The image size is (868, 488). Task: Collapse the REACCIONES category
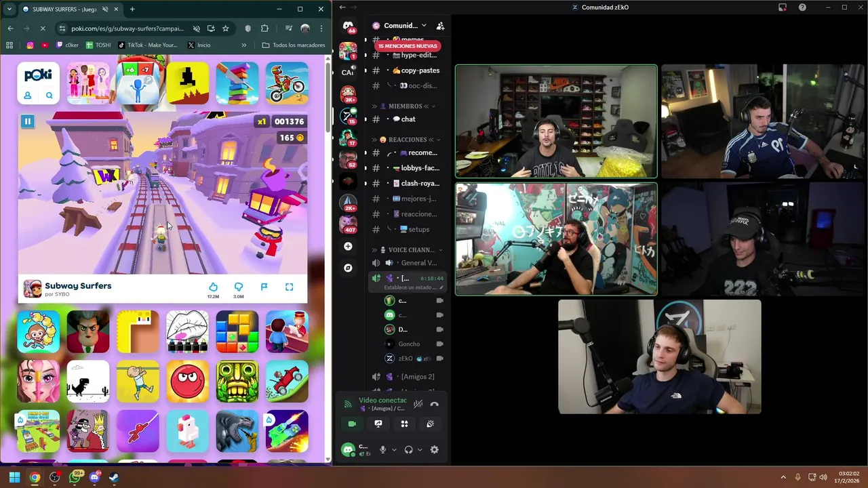pos(408,140)
